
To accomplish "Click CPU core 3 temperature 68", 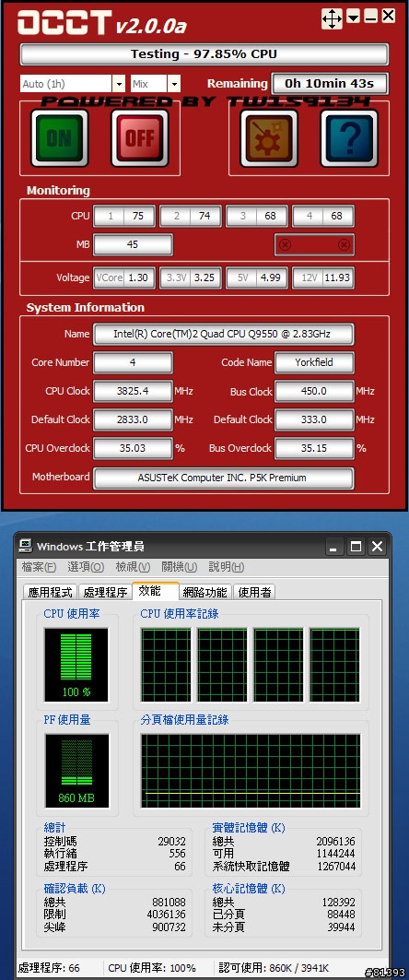I will tap(257, 217).
